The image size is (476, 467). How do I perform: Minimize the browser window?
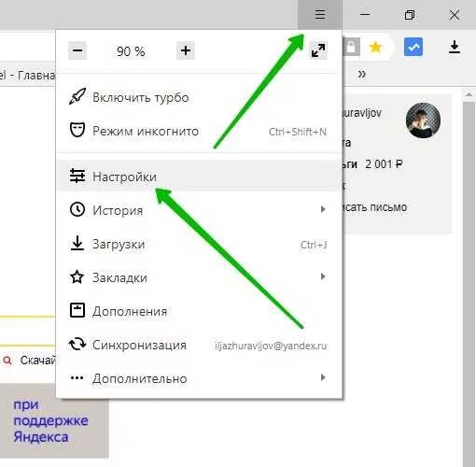(365, 14)
